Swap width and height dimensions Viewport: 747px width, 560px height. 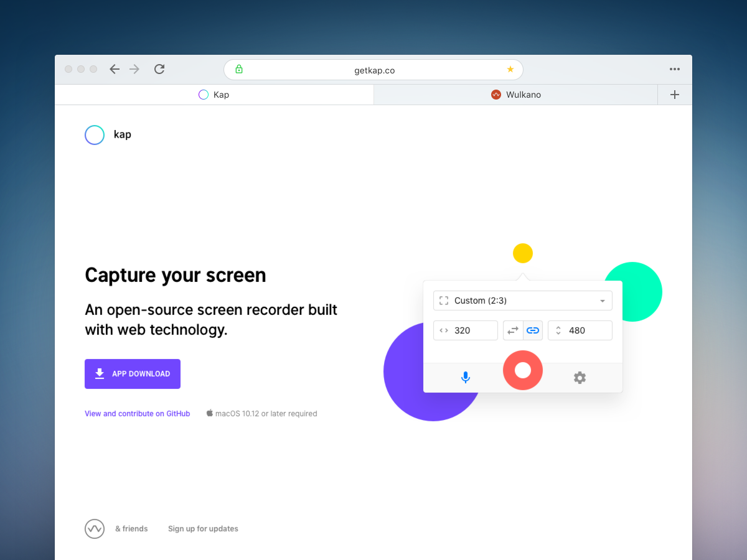pos(513,330)
